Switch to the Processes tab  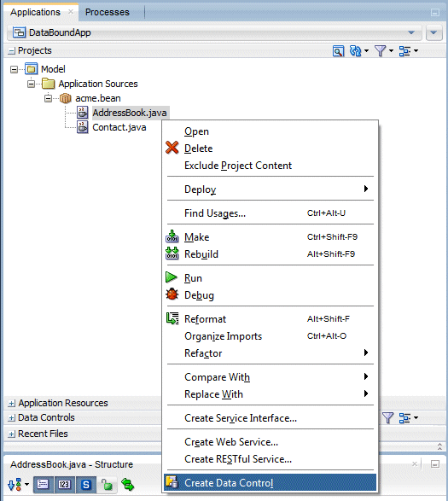(107, 12)
